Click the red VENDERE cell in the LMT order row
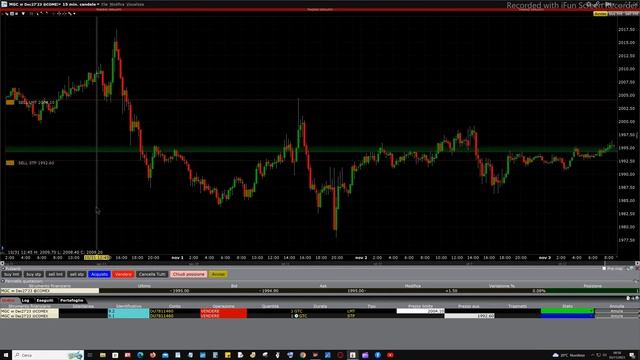640x360 pixels. (x=223, y=311)
